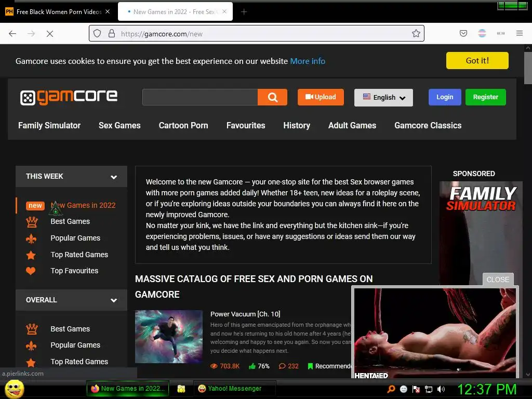Open 'New Games in 2022' in the sidebar

point(83,205)
